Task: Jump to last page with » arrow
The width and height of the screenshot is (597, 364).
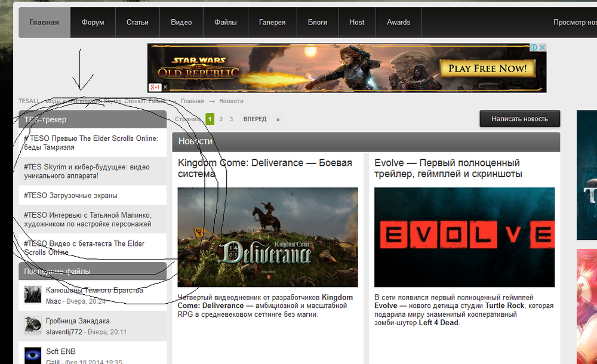Action: (278, 119)
